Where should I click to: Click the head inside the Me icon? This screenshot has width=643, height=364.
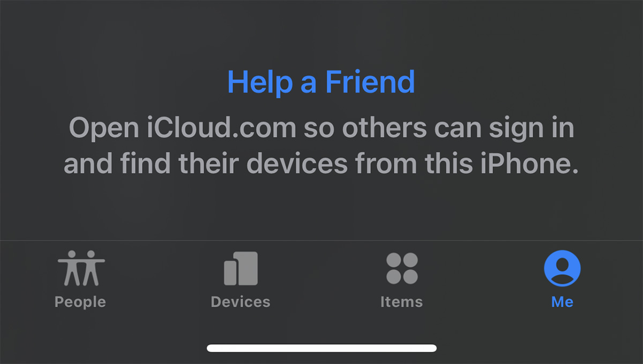pos(562,264)
